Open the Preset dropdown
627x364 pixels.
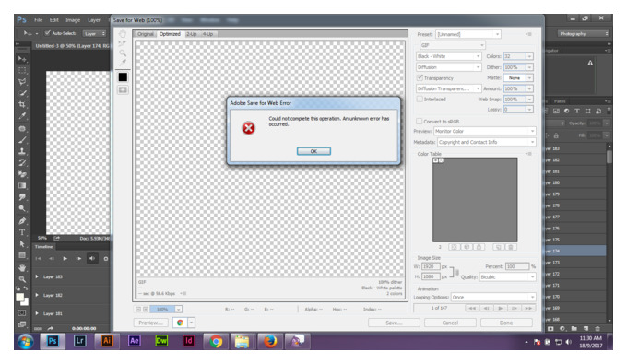(x=467, y=34)
